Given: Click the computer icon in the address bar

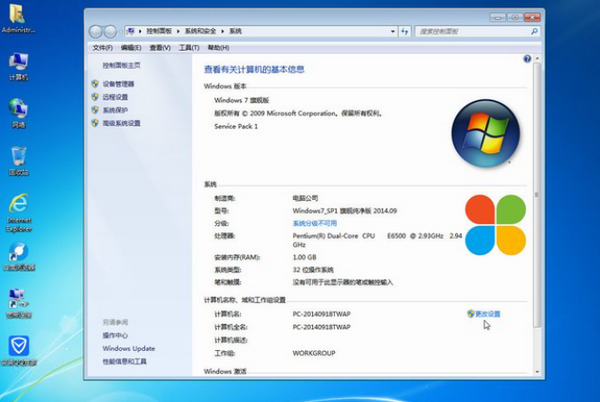Looking at the screenshot, I should [130, 31].
